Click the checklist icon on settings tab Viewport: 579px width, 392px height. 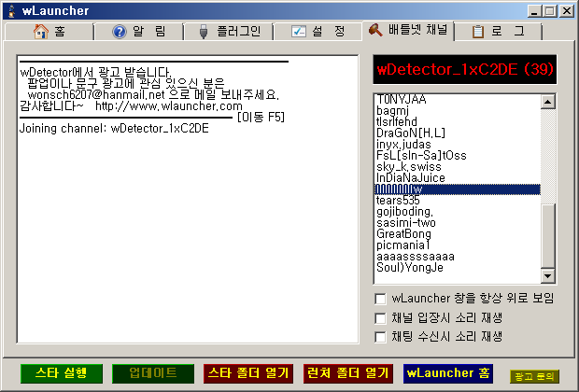pos(298,32)
